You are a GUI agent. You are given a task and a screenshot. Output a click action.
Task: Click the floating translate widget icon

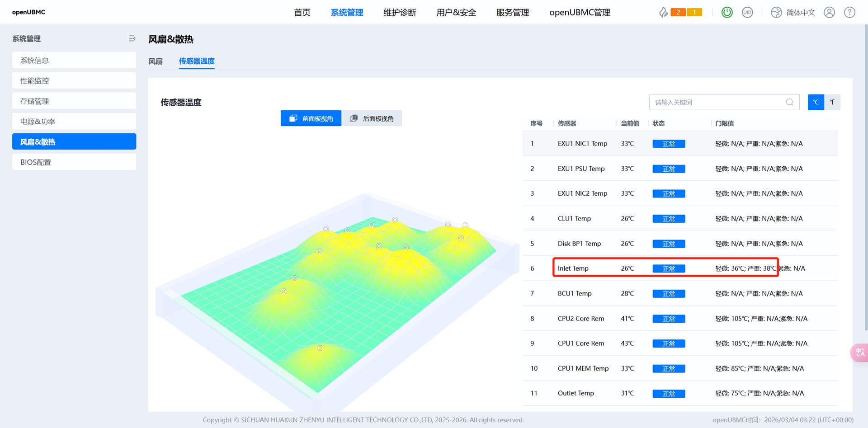(x=859, y=353)
